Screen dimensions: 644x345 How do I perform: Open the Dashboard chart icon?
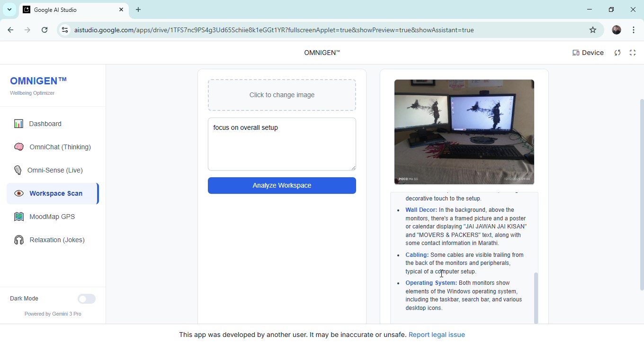[x=19, y=124]
